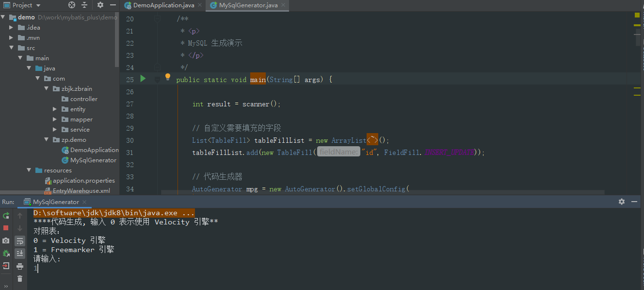Click the java.exe command line link
Viewport: 644px width, 290px height.
(x=114, y=213)
